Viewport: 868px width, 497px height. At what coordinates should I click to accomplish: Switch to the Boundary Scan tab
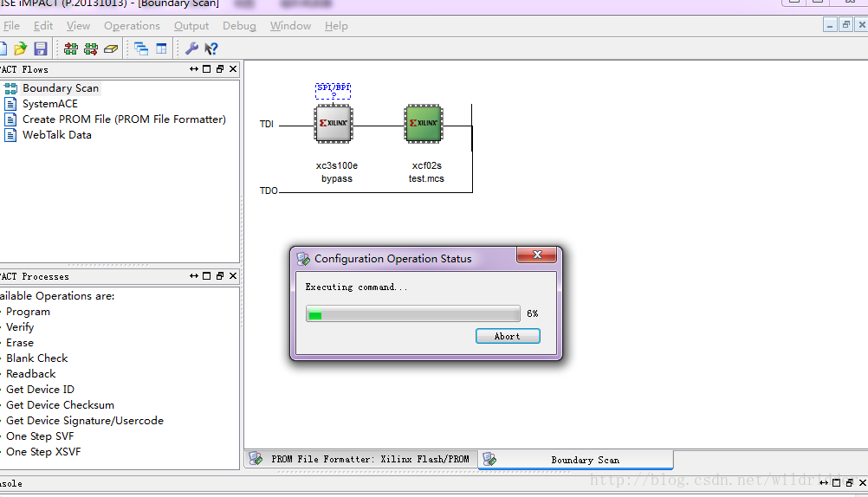[576, 460]
